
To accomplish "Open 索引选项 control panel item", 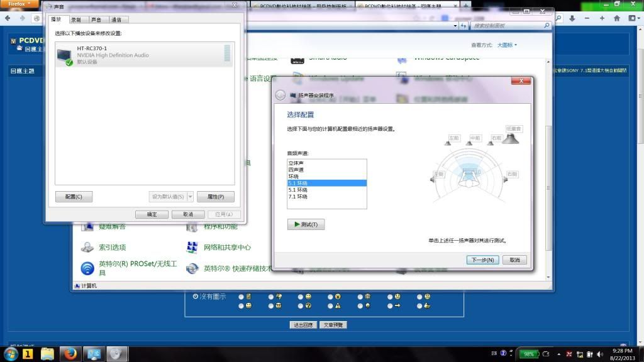I will click(x=87, y=248).
